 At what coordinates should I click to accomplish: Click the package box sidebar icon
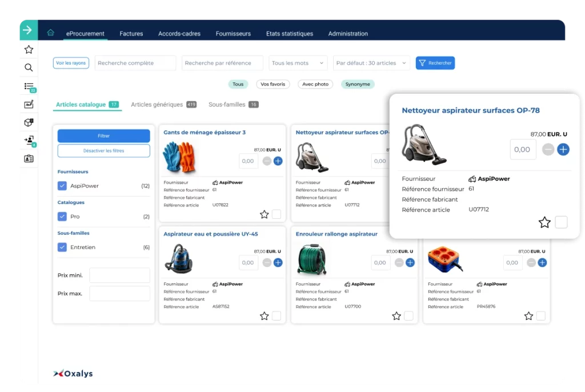29,122
